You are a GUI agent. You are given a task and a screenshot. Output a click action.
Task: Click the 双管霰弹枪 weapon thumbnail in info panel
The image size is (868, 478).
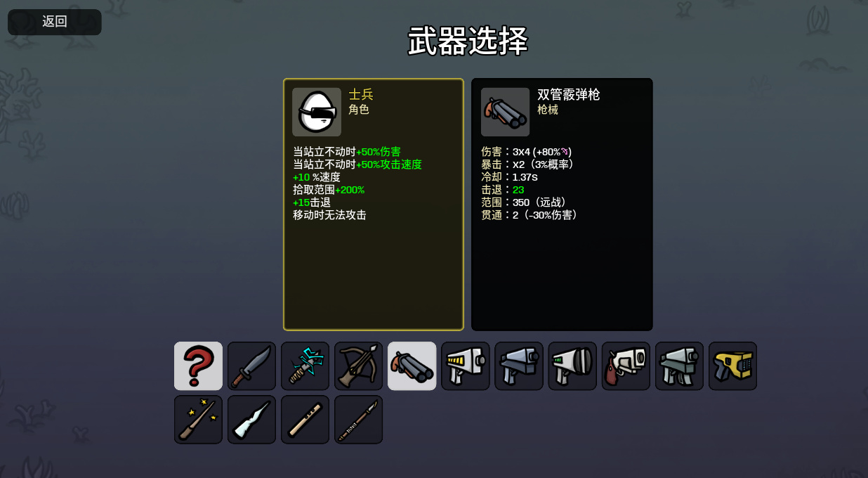pos(505,112)
